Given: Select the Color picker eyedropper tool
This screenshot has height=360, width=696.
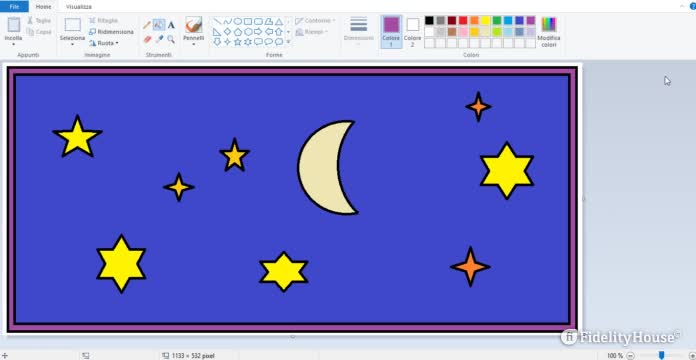Looking at the screenshot, I should (159, 40).
